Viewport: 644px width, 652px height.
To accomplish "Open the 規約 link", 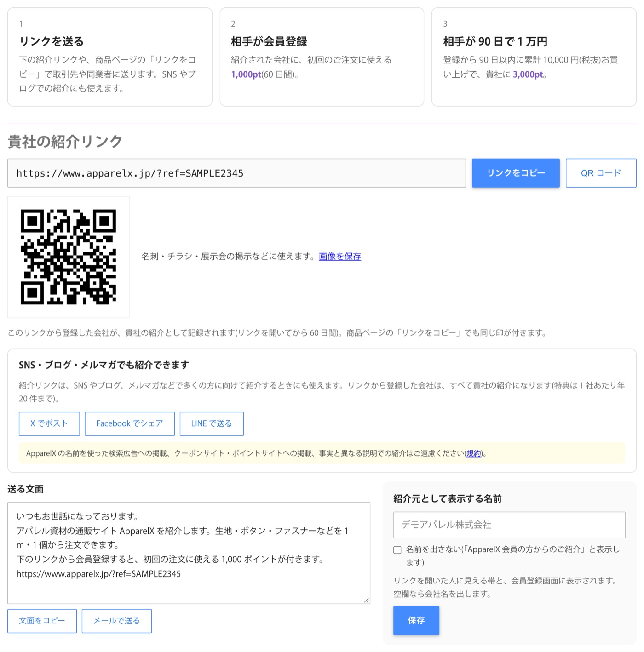I will coord(474,453).
